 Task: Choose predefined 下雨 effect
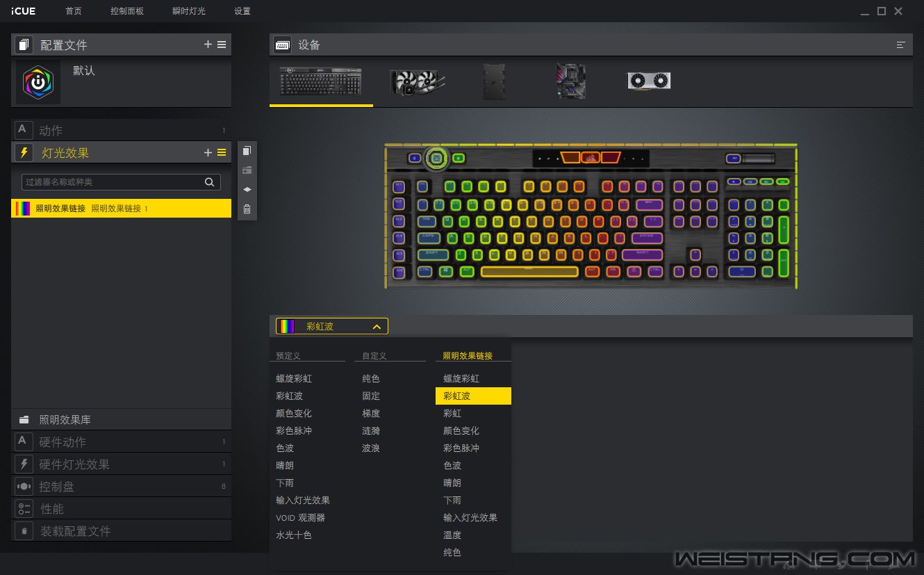pos(285,483)
